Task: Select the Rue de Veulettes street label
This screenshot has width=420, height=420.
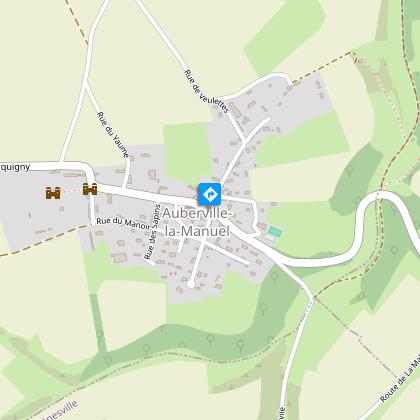Action: coord(207,91)
